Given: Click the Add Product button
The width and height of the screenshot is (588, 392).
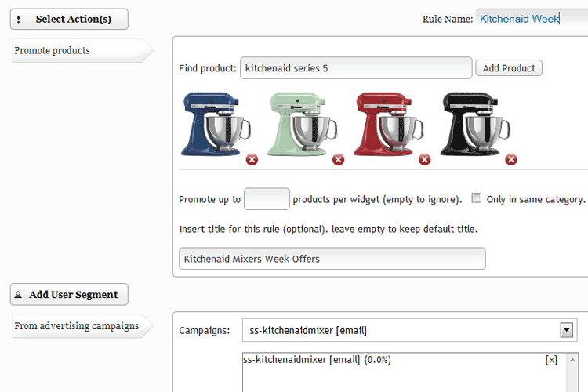Looking at the screenshot, I should click(x=509, y=68).
